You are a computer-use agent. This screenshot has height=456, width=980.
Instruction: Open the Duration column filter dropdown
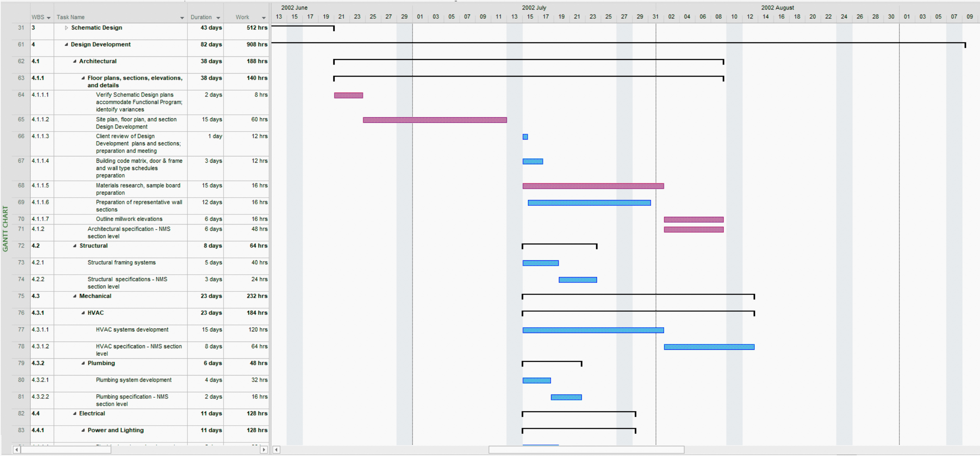pyautogui.click(x=218, y=18)
